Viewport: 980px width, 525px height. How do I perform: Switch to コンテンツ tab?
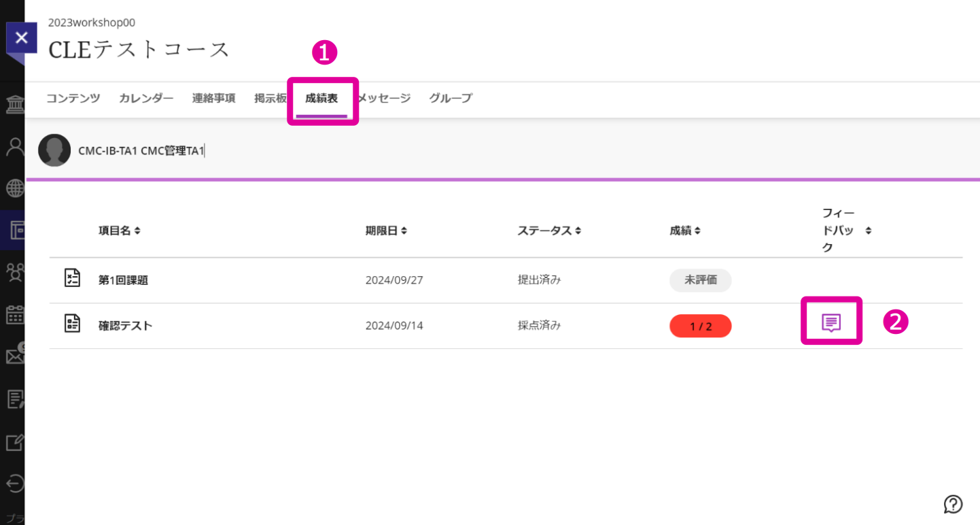pos(73,98)
